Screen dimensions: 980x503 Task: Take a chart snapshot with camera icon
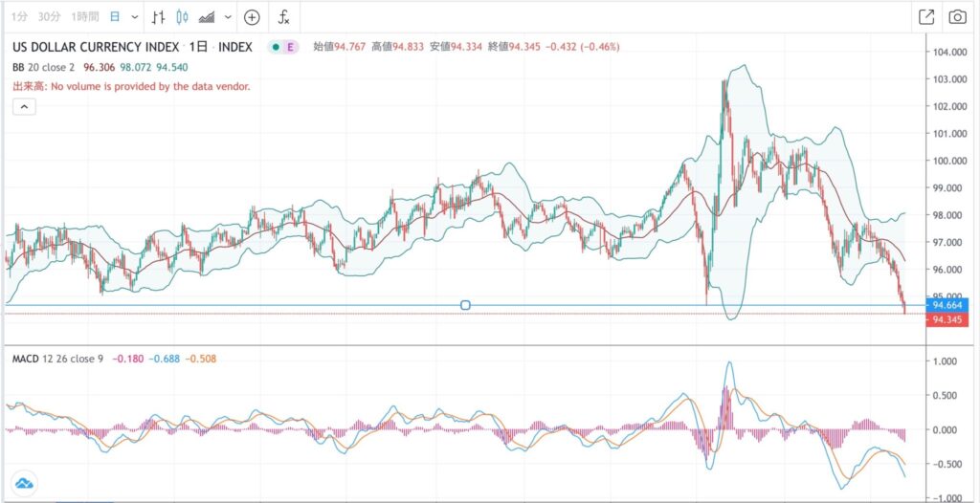[x=956, y=16]
